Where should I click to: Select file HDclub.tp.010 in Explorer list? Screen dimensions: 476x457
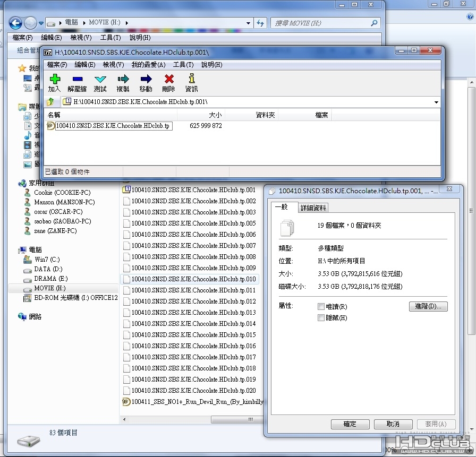coord(190,279)
